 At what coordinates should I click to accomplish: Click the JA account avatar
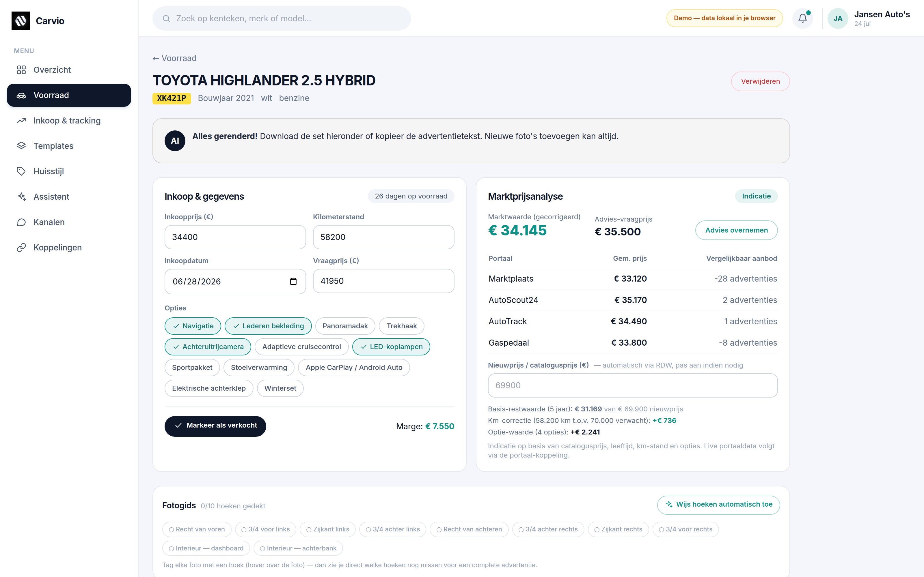(x=838, y=18)
